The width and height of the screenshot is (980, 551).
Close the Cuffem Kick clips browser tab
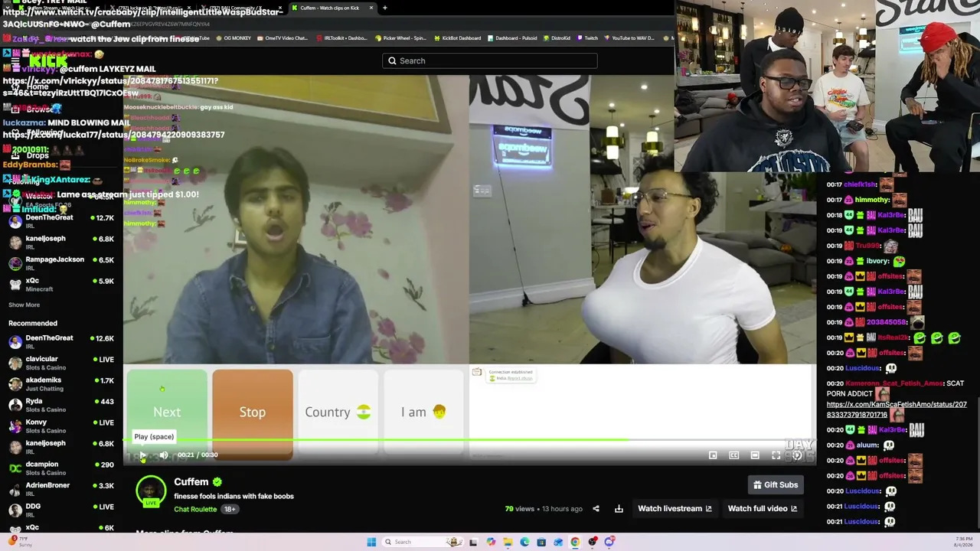pos(371,8)
